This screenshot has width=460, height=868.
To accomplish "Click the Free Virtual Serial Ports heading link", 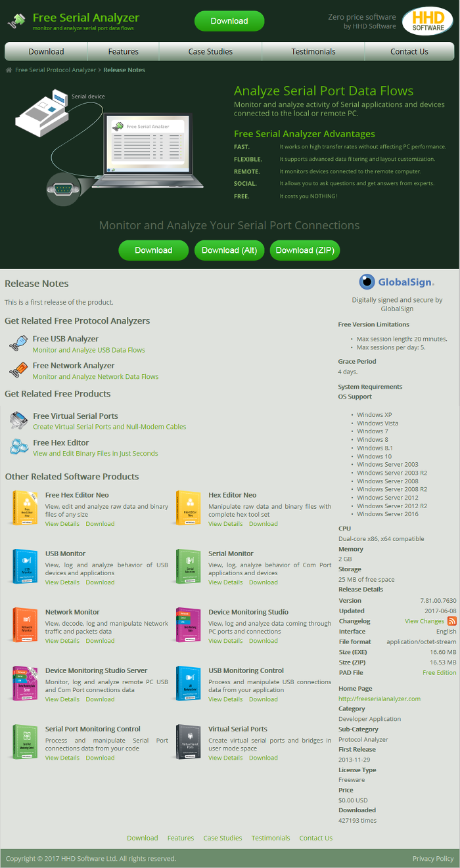I will point(76,416).
